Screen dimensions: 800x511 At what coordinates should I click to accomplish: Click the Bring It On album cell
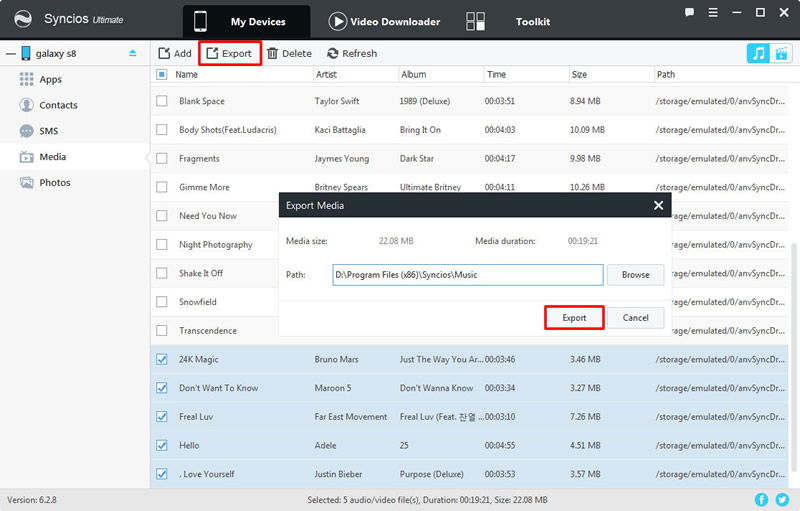coord(420,130)
